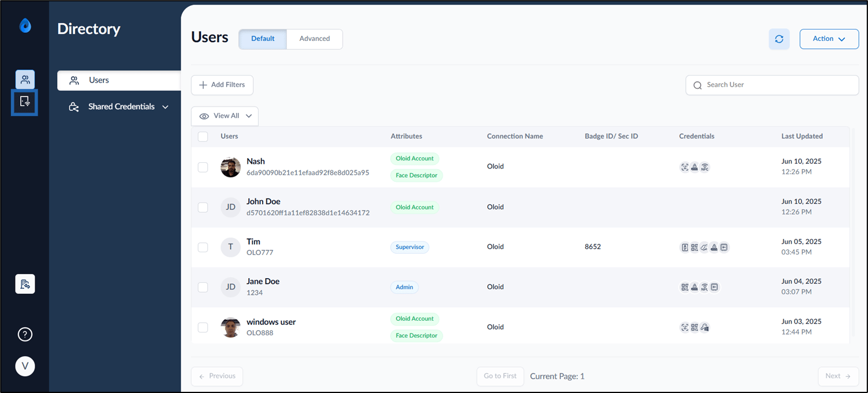This screenshot has width=868, height=393.
Task: Click the Connection Name column header
Action: coord(515,137)
